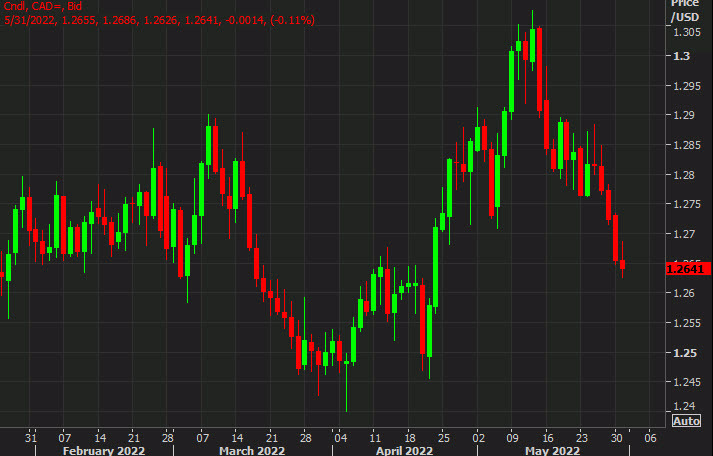Click the 'May 2022' month label
713x456 pixels.
click(552, 451)
